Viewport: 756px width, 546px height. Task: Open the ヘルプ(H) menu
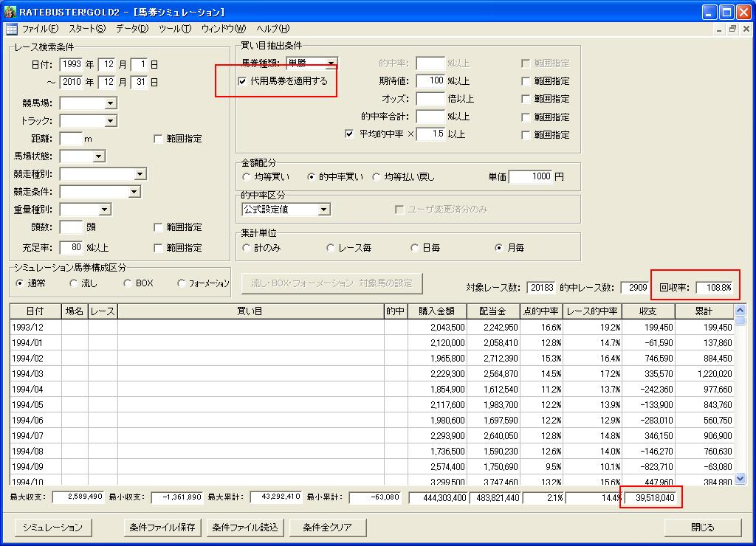tap(273, 29)
